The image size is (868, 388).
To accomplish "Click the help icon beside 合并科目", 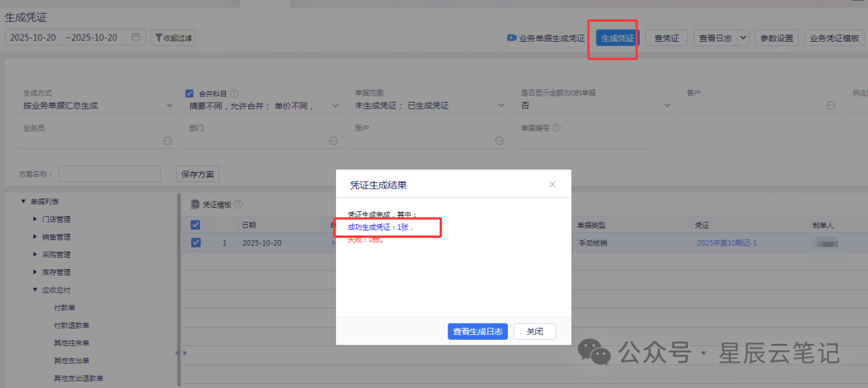I will [x=234, y=94].
